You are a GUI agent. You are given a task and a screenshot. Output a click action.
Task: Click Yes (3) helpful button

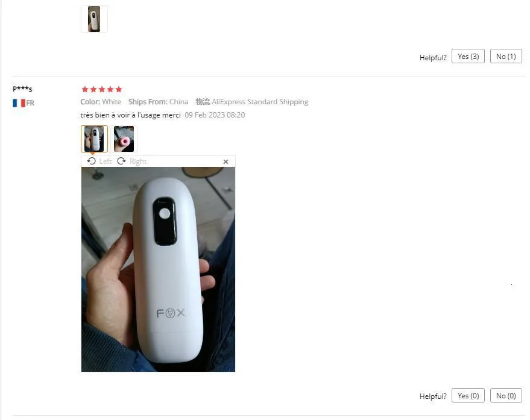point(468,57)
